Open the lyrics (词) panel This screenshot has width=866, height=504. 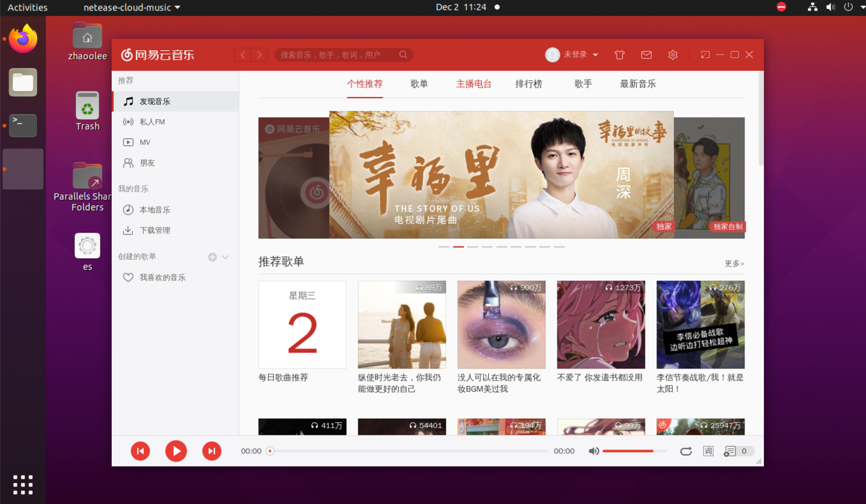pyautogui.click(x=708, y=451)
